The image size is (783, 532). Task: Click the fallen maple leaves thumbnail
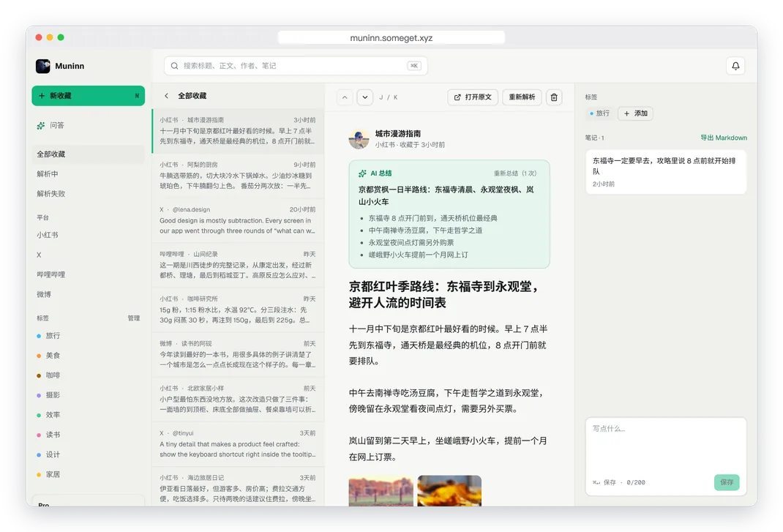click(449, 491)
